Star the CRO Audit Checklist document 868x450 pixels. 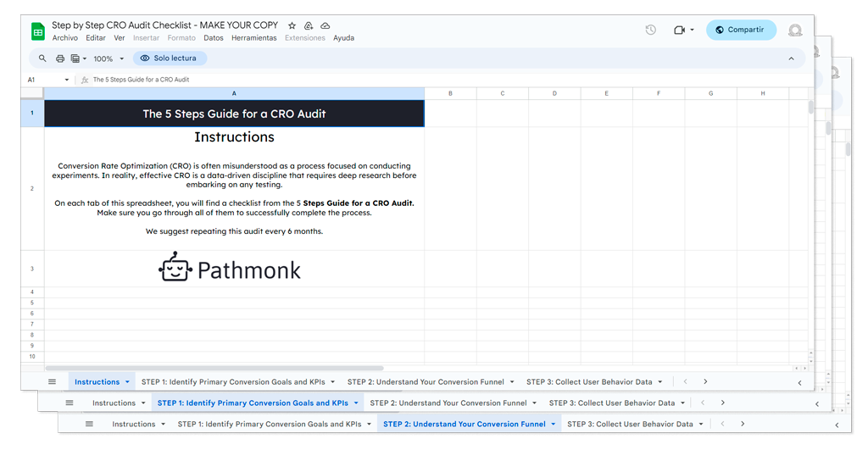pyautogui.click(x=292, y=26)
